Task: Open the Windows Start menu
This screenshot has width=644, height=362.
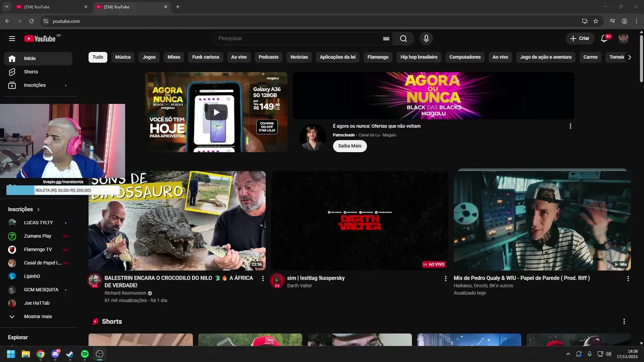Action: click(x=11, y=354)
